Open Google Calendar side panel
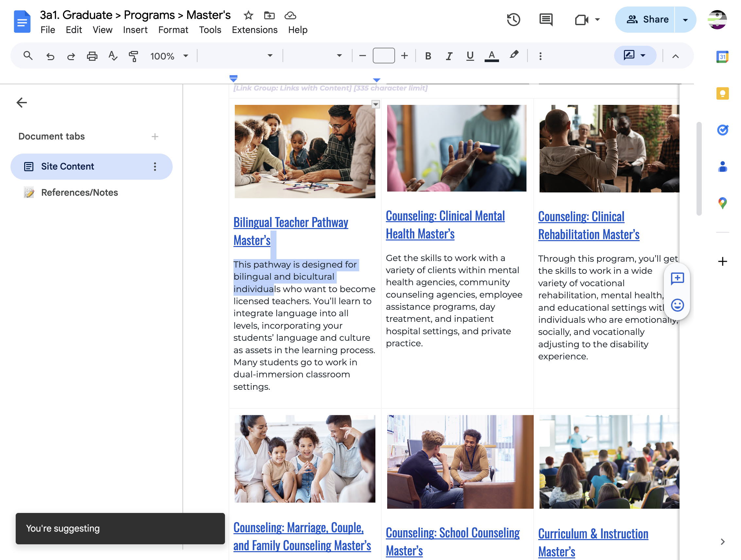 point(722,57)
